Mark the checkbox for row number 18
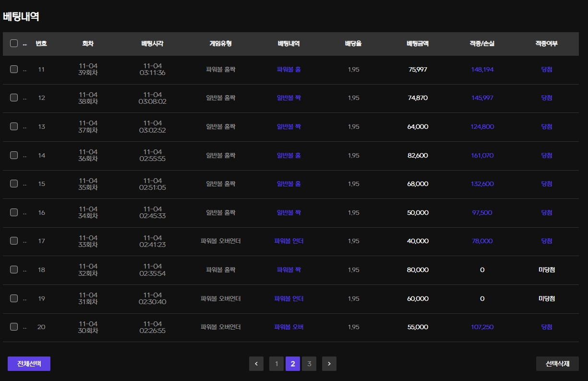This screenshot has height=381, width=588. click(14, 270)
